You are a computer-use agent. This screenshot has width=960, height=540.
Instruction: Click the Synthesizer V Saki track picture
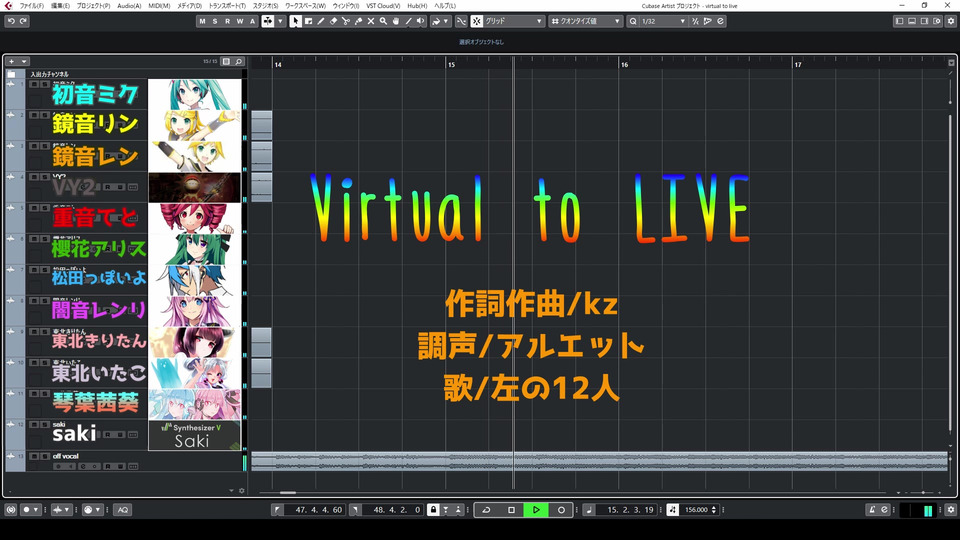[195, 435]
